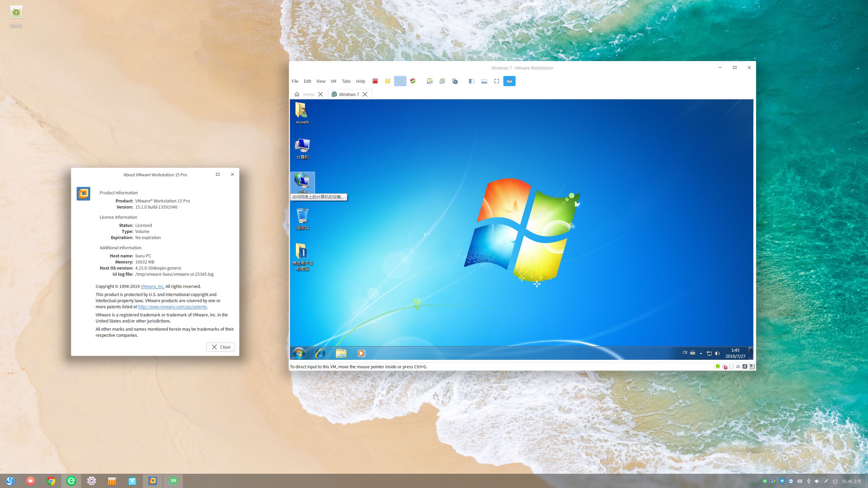This screenshot has width=868, height=488.
Task: Open Google Chrome from the dock
Action: 51,481
